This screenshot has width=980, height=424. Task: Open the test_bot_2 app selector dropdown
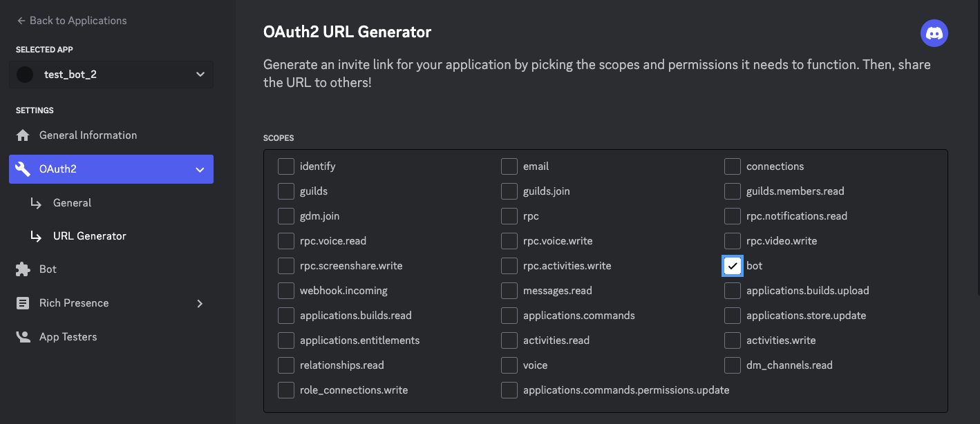[200, 75]
